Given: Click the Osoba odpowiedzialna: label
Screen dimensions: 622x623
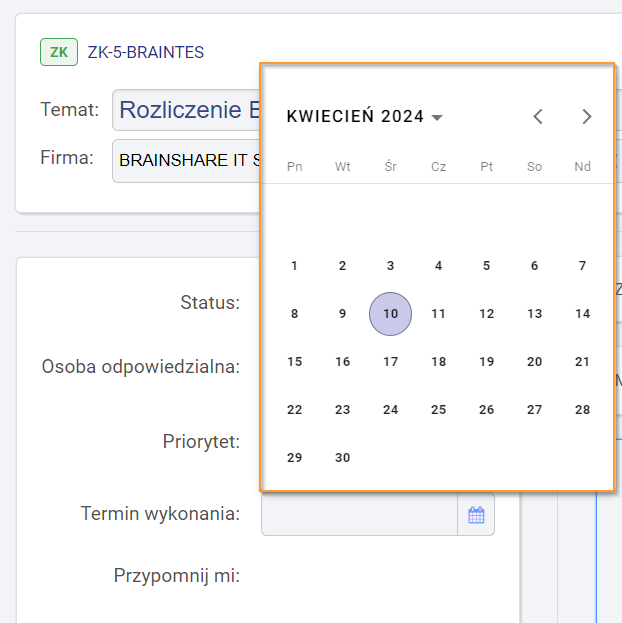Looking at the screenshot, I should 141,367.
